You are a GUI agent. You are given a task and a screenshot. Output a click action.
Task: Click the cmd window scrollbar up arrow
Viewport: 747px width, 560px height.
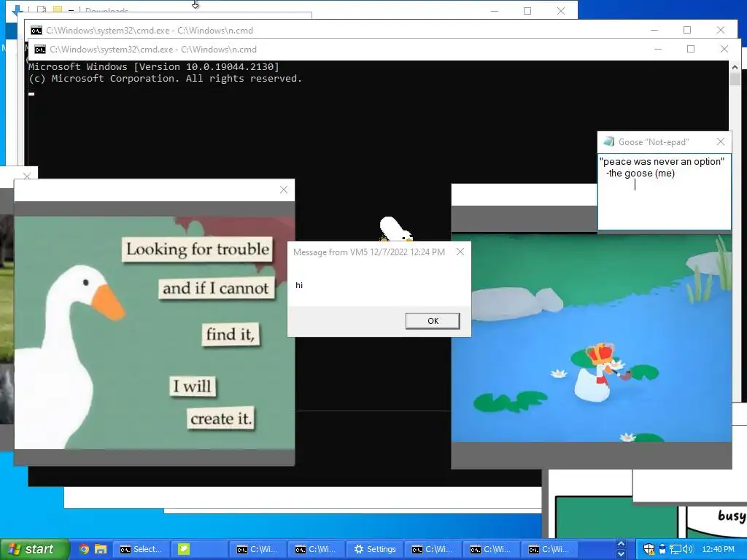pos(735,67)
